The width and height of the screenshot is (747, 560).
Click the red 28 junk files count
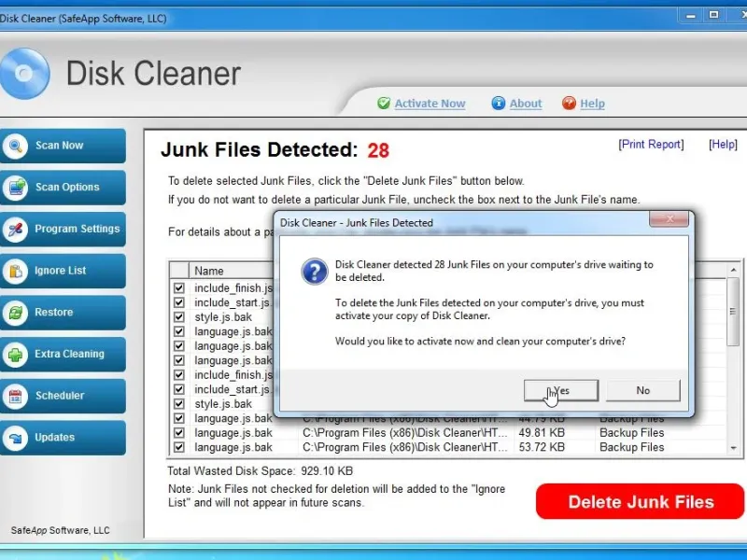click(378, 150)
